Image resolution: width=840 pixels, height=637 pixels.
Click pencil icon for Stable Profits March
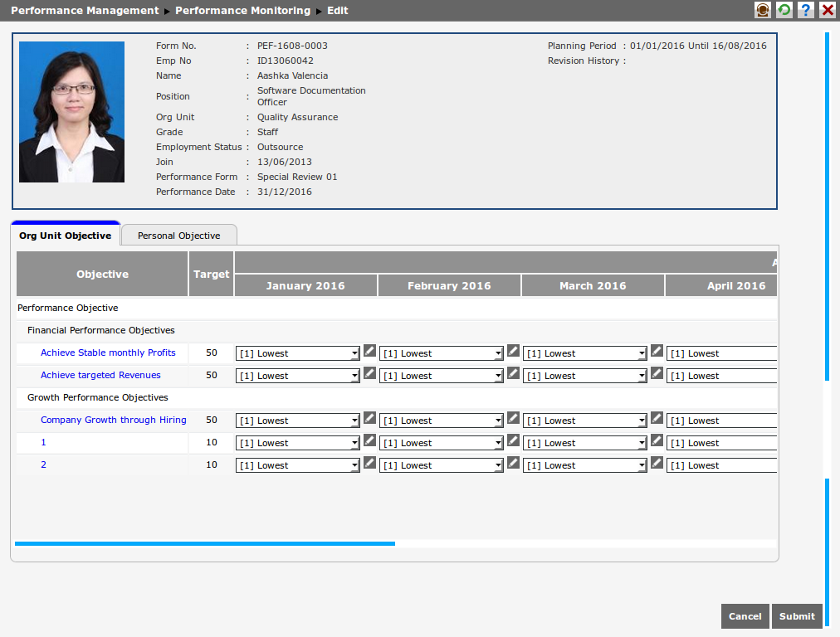657,351
